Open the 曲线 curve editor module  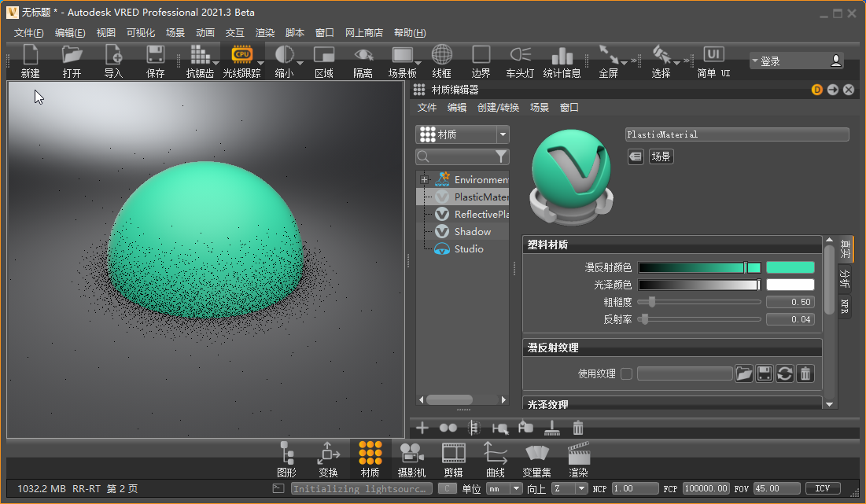[x=496, y=459]
